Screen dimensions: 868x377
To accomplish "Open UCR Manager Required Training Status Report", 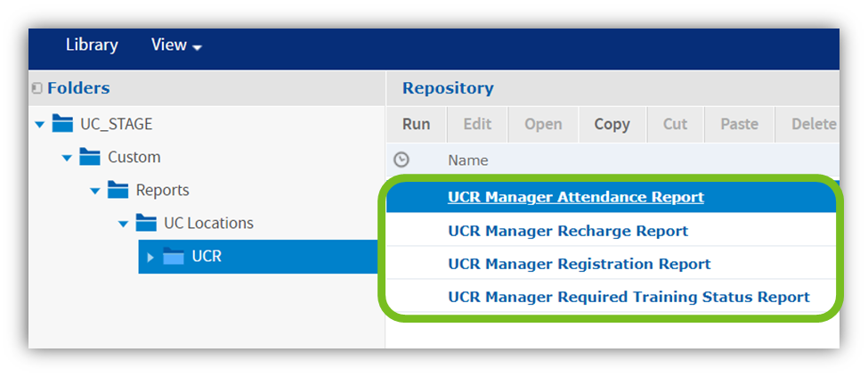I will pyautogui.click(x=629, y=297).
